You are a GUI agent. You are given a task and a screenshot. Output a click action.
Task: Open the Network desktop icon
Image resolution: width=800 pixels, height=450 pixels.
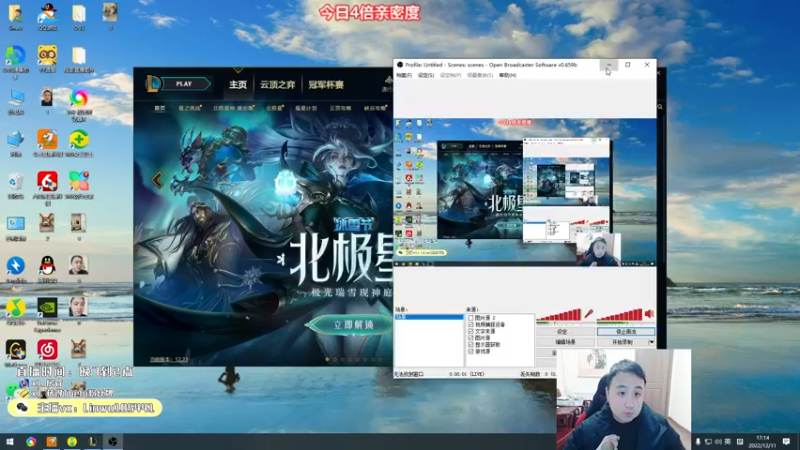pyautogui.click(x=16, y=141)
